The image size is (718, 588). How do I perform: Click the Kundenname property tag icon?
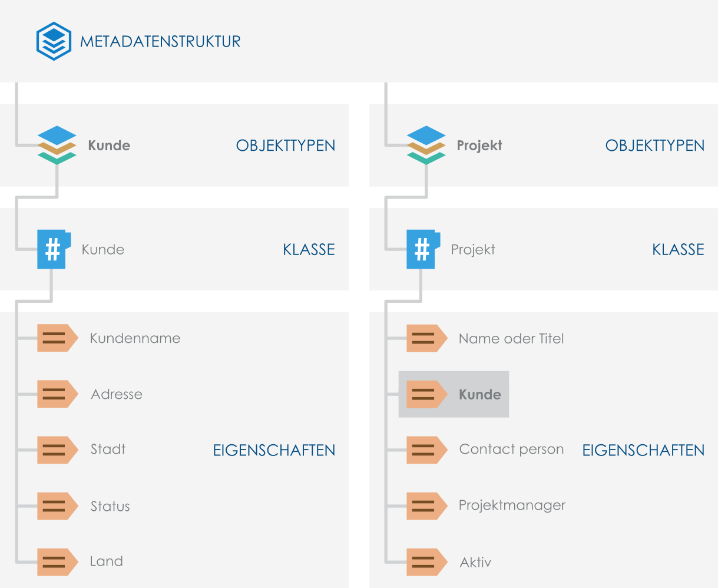57,338
